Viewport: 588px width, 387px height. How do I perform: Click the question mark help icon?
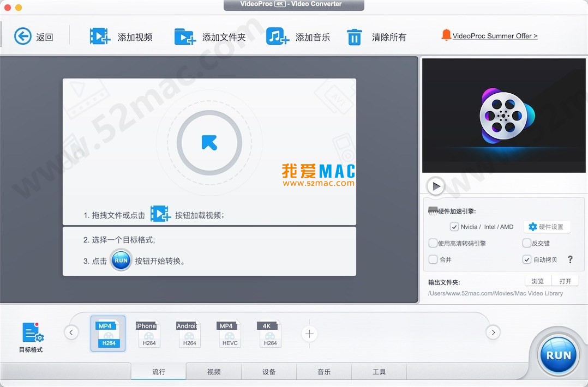pos(570,259)
